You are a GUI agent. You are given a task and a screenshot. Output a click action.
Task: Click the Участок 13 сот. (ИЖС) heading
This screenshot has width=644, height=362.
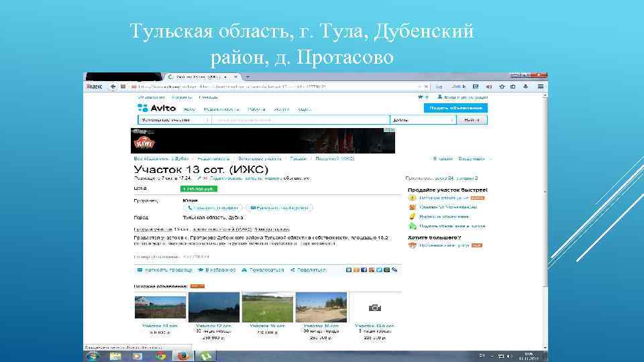click(x=201, y=169)
